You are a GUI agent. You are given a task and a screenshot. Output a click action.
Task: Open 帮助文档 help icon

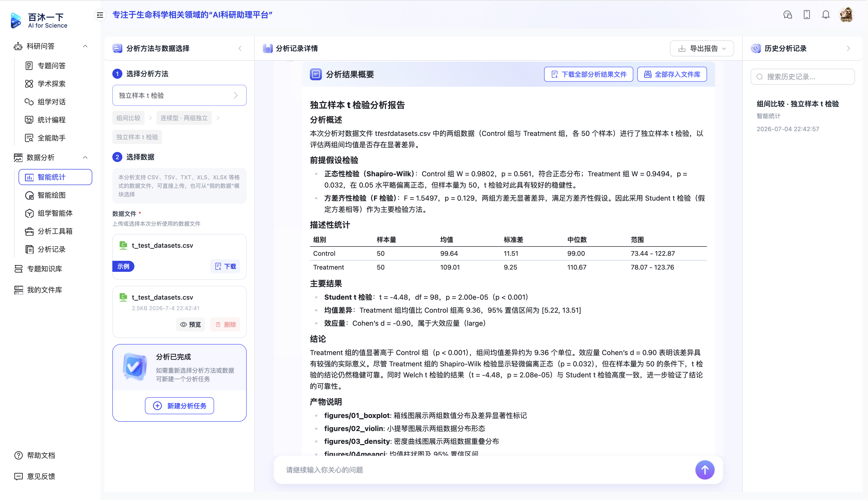pos(18,455)
